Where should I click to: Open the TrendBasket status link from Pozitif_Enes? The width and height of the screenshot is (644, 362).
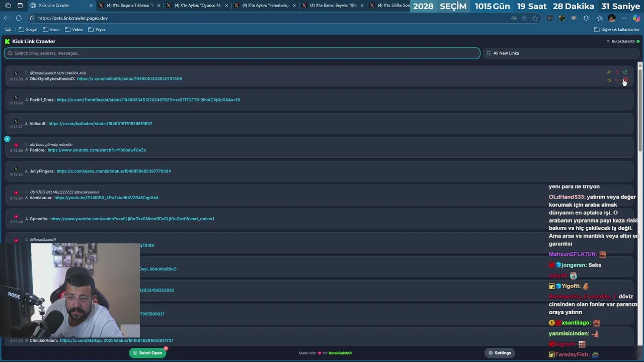click(x=148, y=100)
